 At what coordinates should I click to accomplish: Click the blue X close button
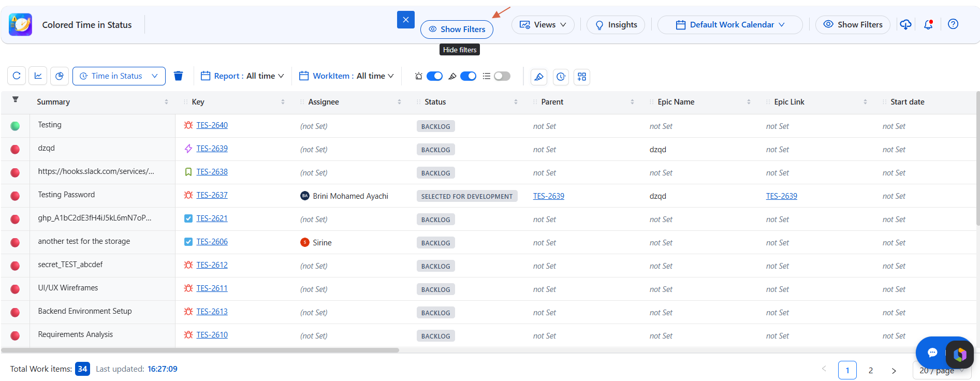tap(406, 20)
